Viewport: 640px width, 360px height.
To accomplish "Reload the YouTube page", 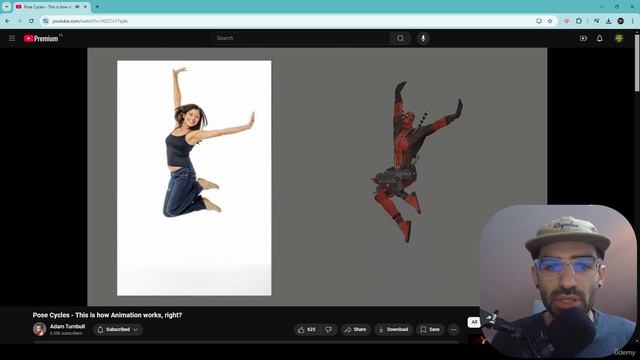I will point(31,21).
